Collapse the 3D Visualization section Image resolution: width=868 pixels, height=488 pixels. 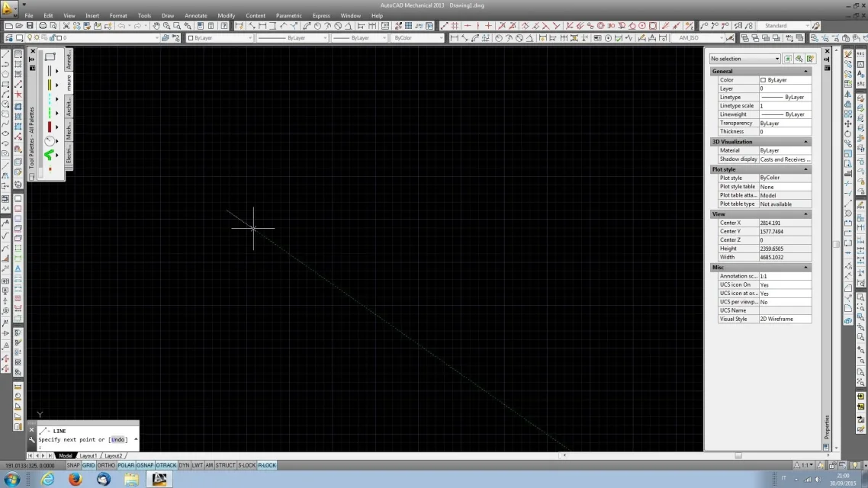(805, 142)
